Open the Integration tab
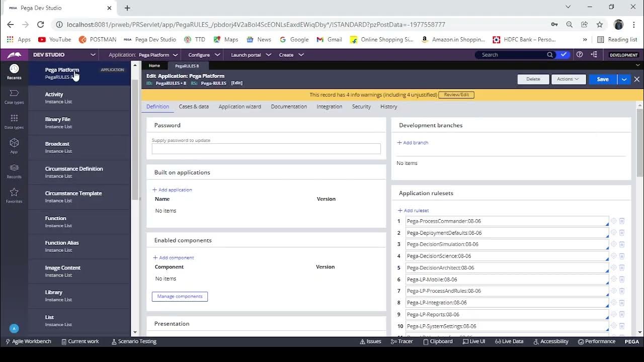The height and width of the screenshot is (362, 644). pyautogui.click(x=330, y=107)
